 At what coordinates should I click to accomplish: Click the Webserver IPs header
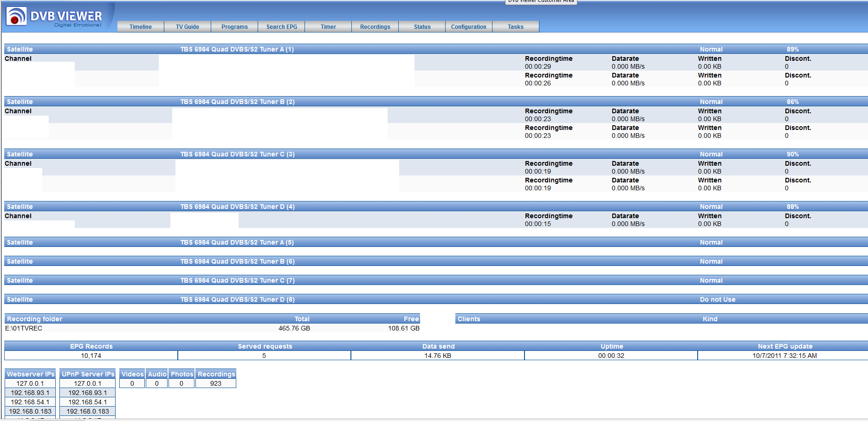click(30, 374)
